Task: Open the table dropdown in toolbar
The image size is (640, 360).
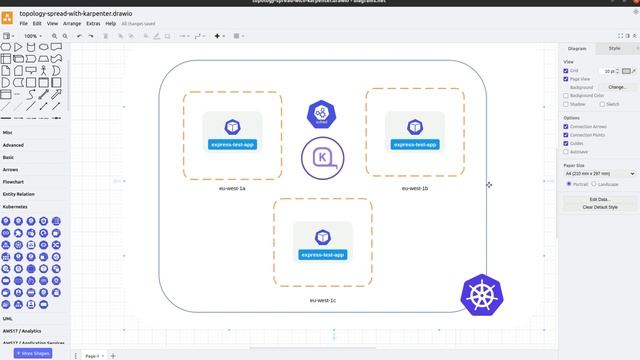Action: [x=238, y=36]
